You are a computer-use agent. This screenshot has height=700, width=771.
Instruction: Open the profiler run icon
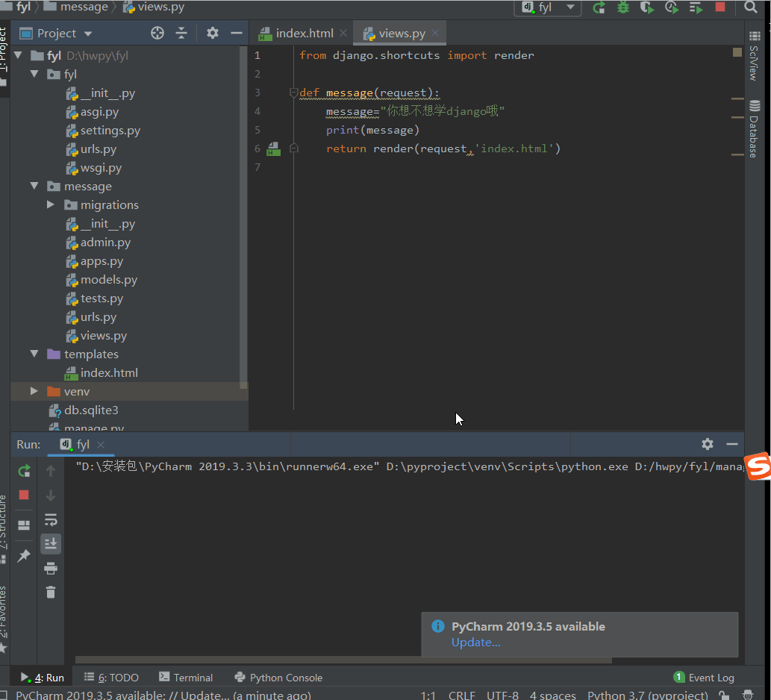672,7
